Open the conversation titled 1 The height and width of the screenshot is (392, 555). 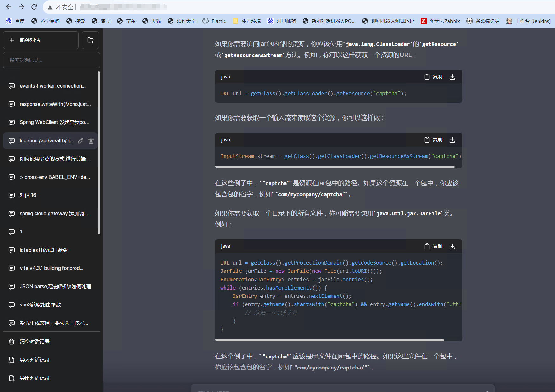pos(51,232)
